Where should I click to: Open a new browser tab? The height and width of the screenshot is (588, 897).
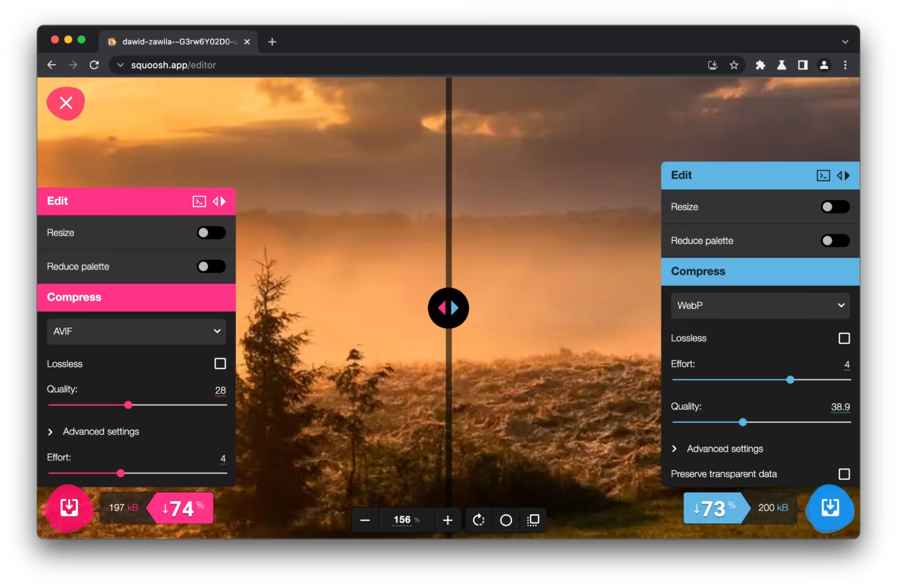click(272, 42)
